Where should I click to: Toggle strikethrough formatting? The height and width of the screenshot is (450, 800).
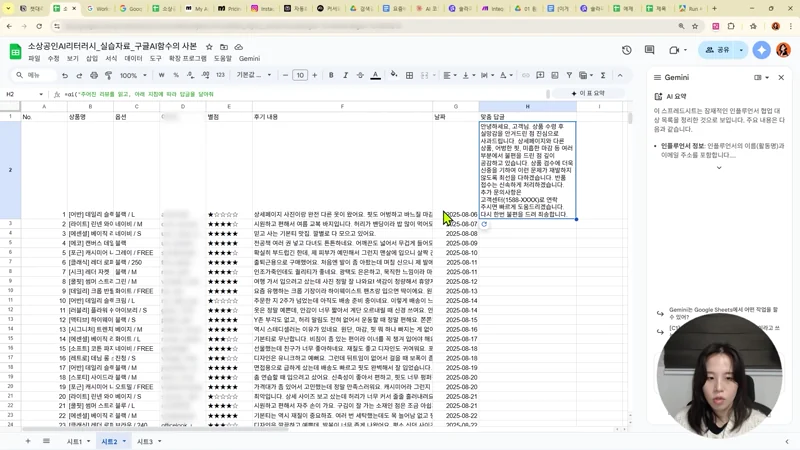point(360,76)
